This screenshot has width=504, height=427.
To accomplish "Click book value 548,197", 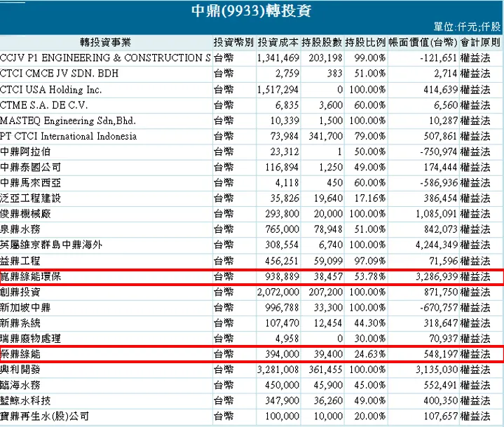I will coord(440,354).
